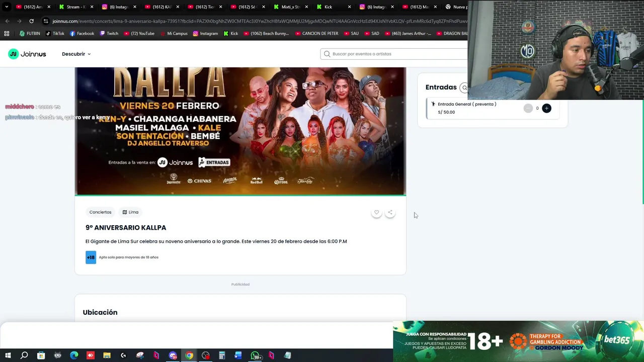This screenshot has height=362, width=644.
Task: Reload the page with browser refresh button
Action: (x=31, y=21)
